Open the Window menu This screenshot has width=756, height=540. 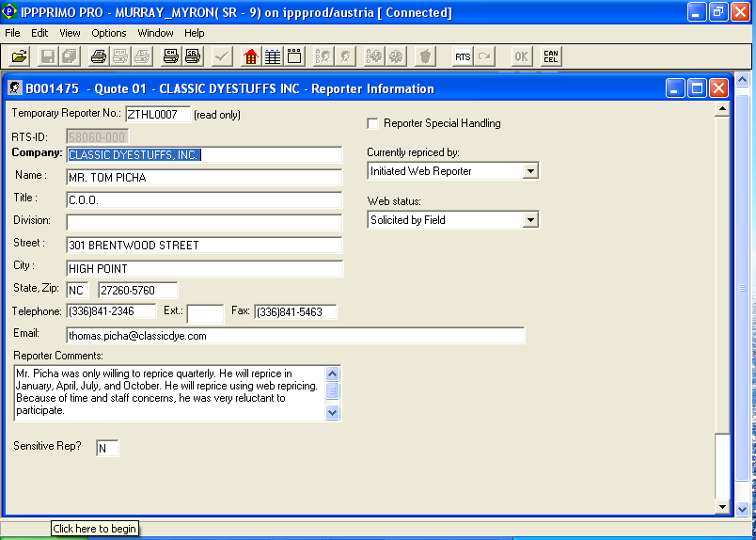click(155, 33)
